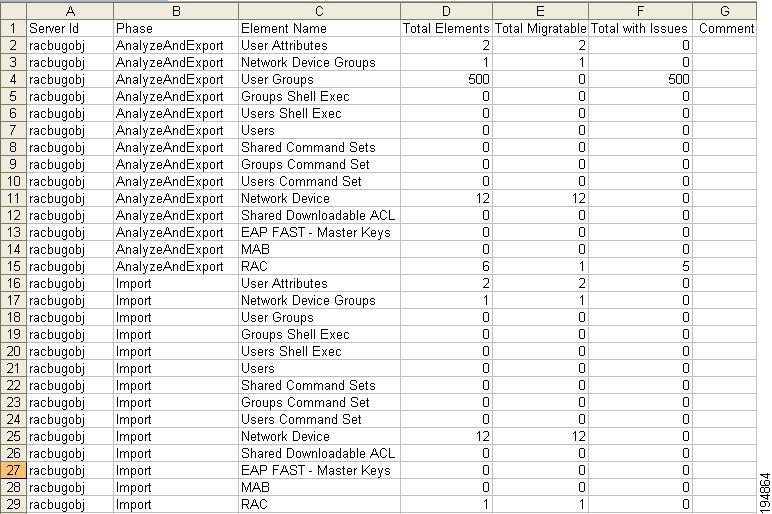Select column A header
The width and height of the screenshot is (772, 514).
[x=70, y=11]
